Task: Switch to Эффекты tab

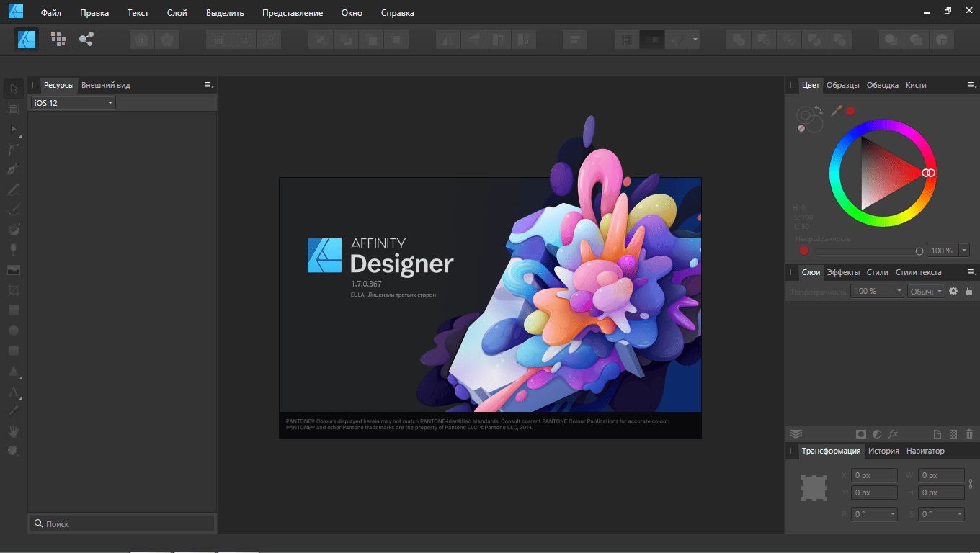Action: click(x=844, y=272)
